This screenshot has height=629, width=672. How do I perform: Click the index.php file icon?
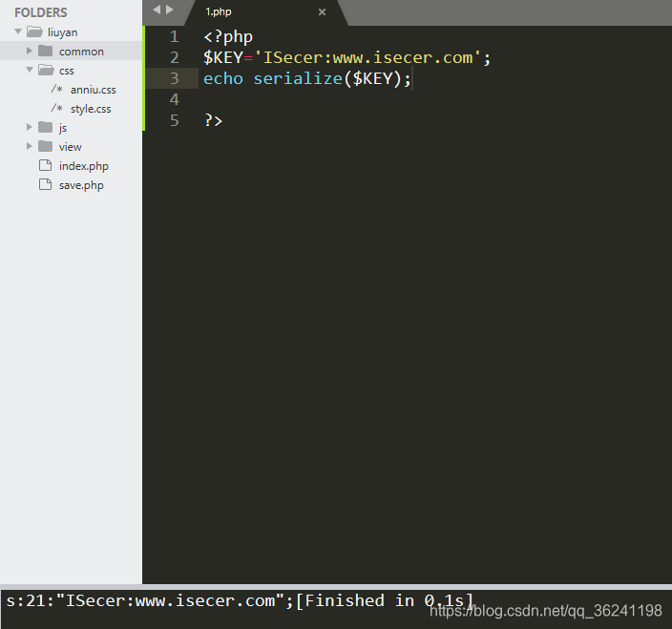(46, 165)
